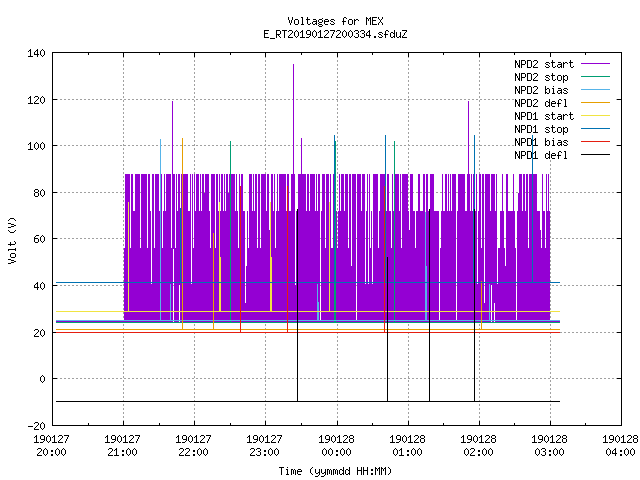This screenshot has height=480, width=640.
Task: Click the -20 y-axis tick label
Action: [x=36, y=426]
